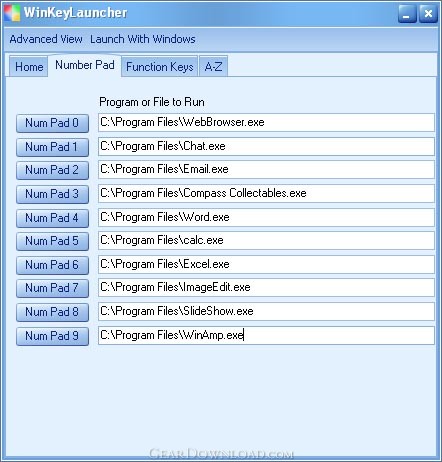The width and height of the screenshot is (442, 462).
Task: Close the WinKeyLauncher window
Action: click(428, 13)
